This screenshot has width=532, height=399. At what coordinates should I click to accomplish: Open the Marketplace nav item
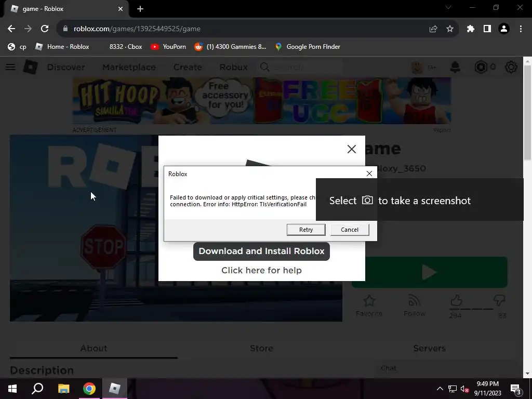(129, 67)
